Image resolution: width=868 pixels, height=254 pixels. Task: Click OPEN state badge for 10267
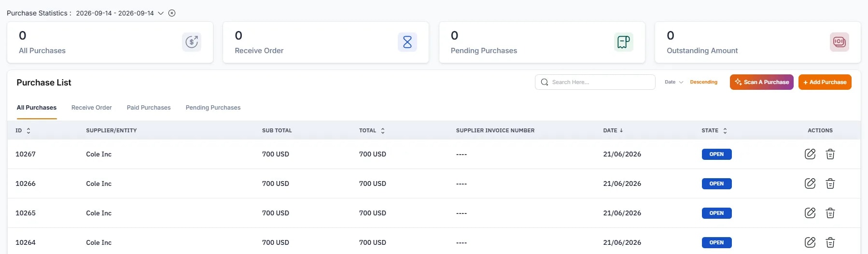[716, 154]
